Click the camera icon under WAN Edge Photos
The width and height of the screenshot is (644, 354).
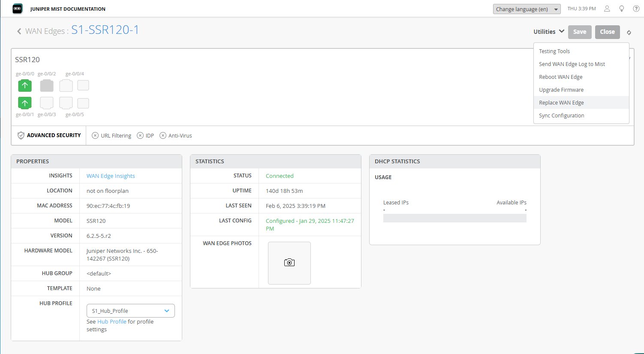tap(289, 263)
